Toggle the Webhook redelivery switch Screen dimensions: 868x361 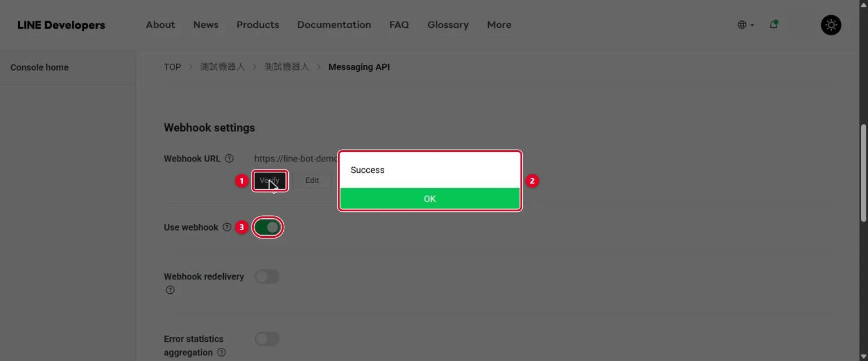pyautogui.click(x=267, y=276)
